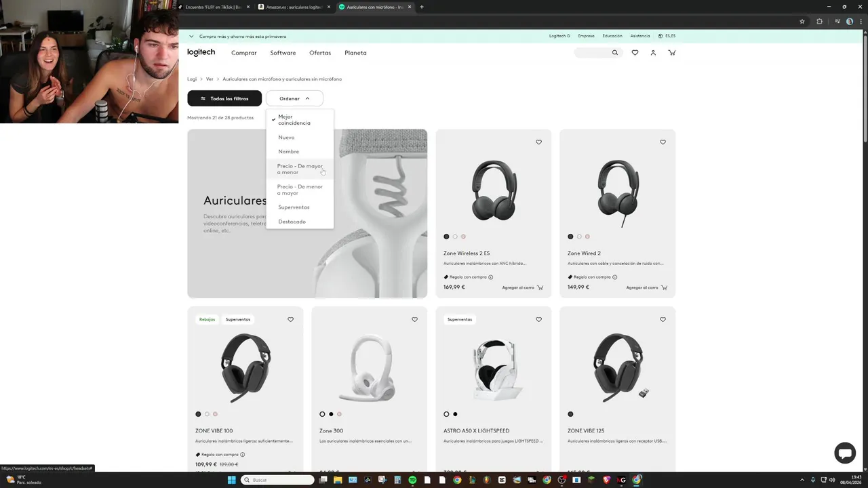Open gift info icon for Zone Wired 2
Screen dimensions: 868x488
pos(615,277)
